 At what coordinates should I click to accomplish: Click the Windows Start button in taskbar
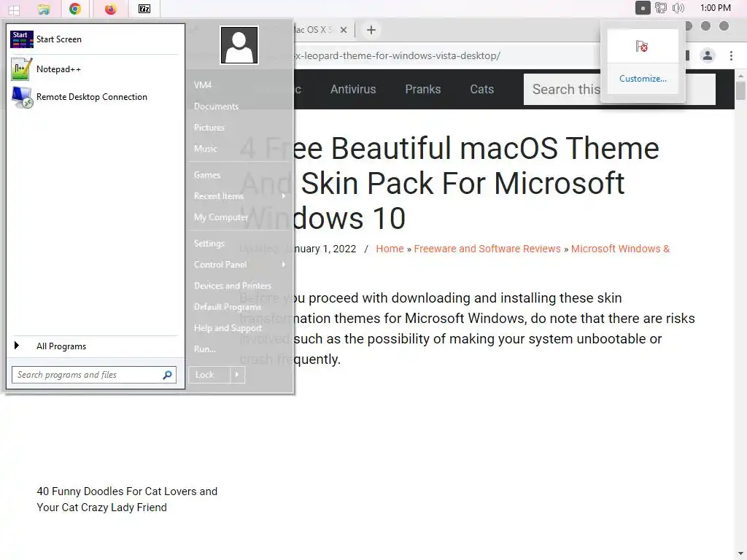pos(14,9)
